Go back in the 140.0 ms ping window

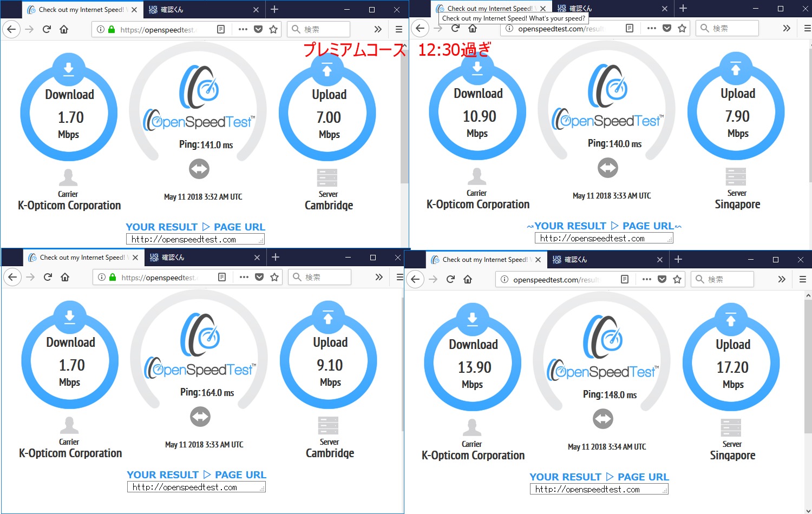[420, 28]
